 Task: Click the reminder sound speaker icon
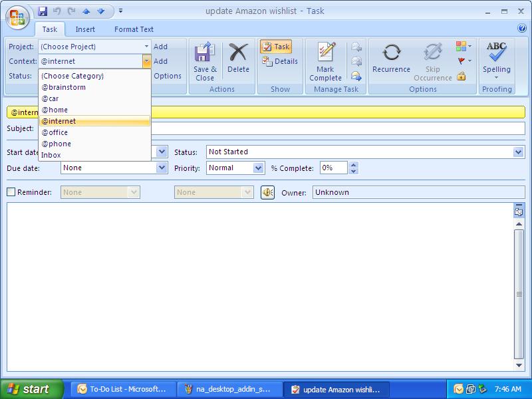267,193
